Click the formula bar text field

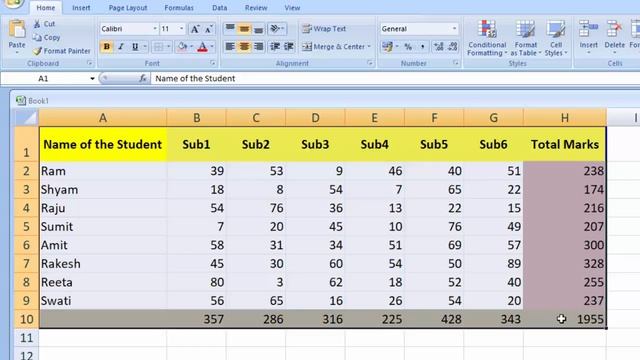point(395,78)
